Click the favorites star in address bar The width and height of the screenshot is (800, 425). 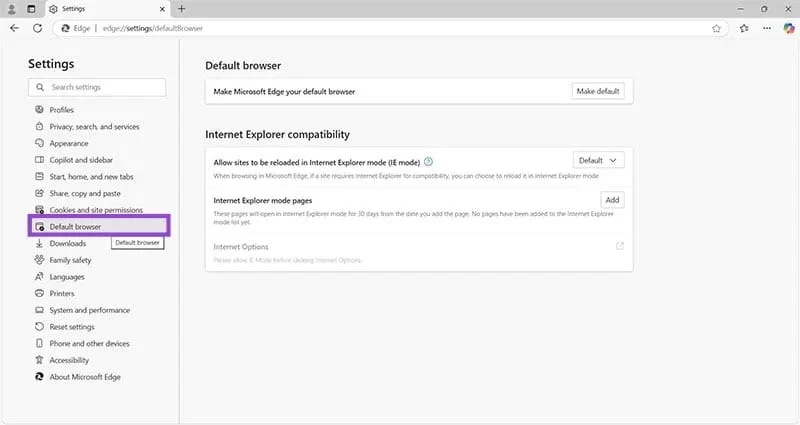(x=717, y=29)
